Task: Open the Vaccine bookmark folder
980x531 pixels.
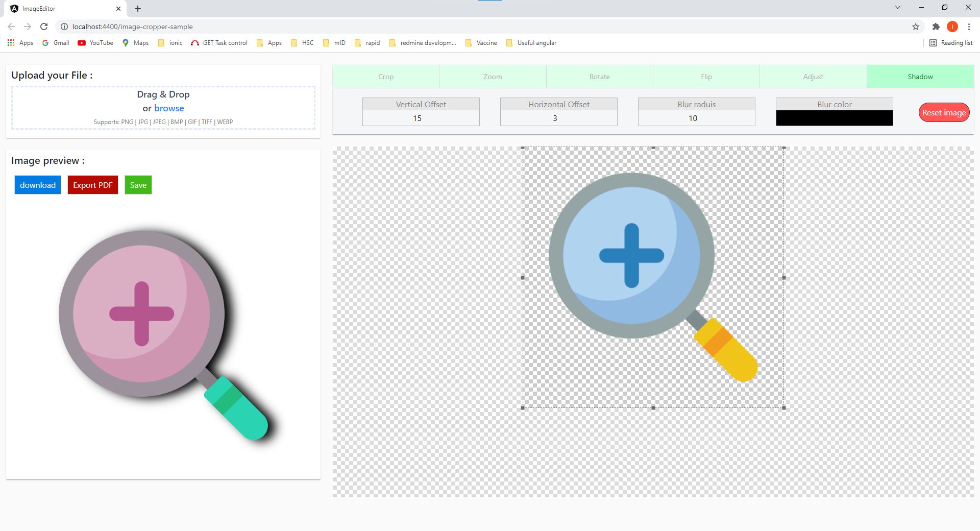Action: click(x=481, y=43)
